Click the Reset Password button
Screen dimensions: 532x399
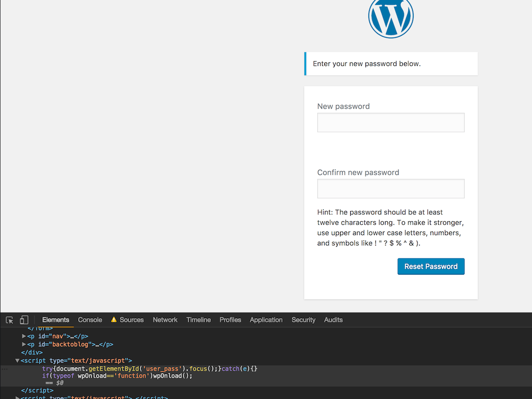[431, 266]
